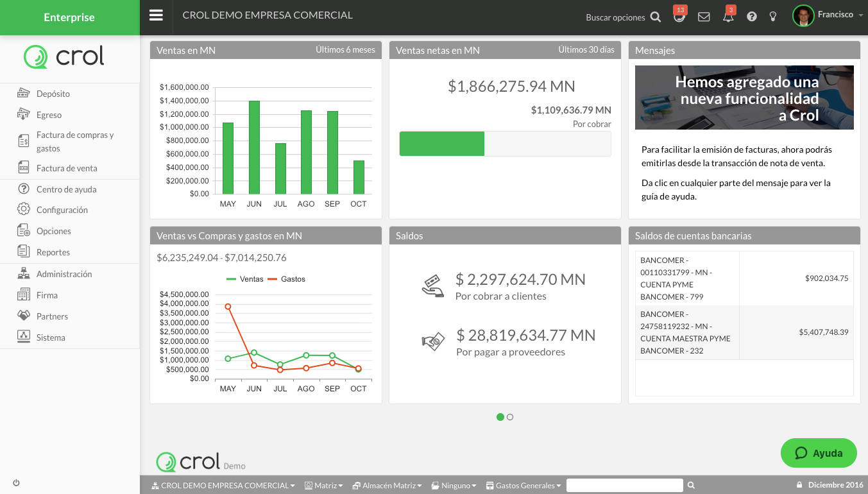Select the second dashboard page dot

tap(510, 417)
